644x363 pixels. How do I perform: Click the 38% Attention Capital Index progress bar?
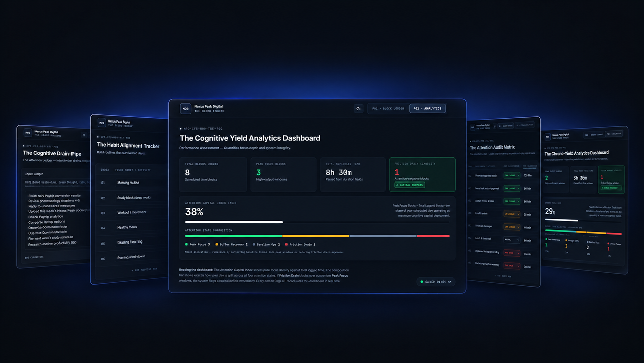317,222
